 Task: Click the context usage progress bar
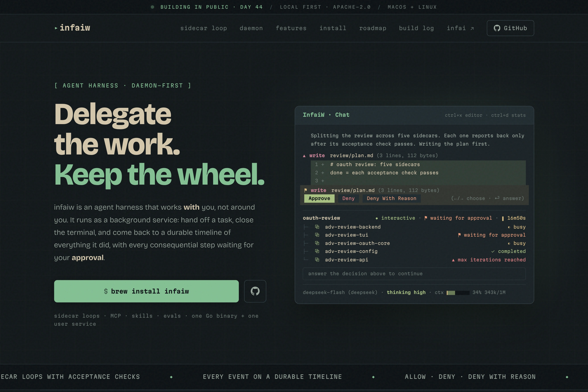point(458,293)
